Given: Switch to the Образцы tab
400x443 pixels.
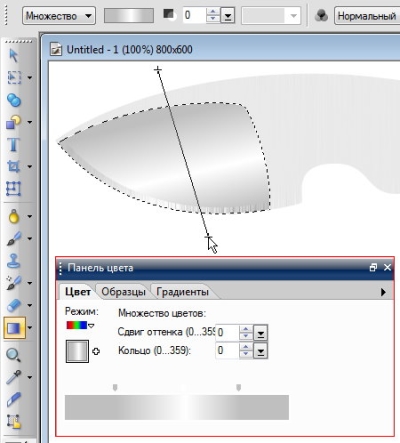Looking at the screenshot, I should pyautogui.click(x=123, y=292).
